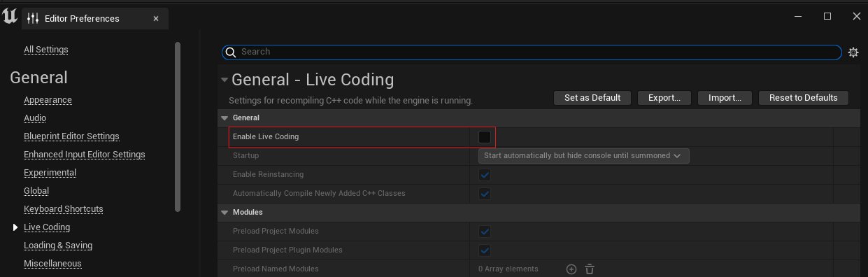Open Keyboard Shortcuts settings
The height and width of the screenshot is (277, 868).
(64, 209)
